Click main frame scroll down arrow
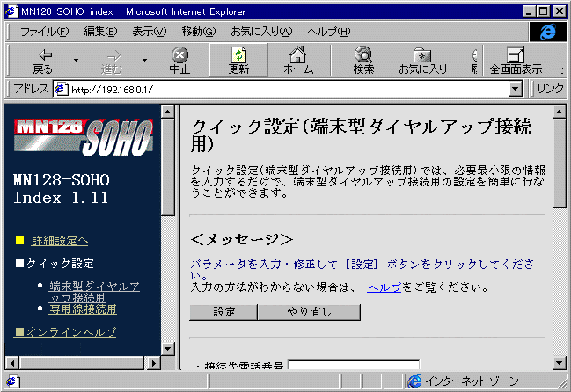 coord(559,363)
